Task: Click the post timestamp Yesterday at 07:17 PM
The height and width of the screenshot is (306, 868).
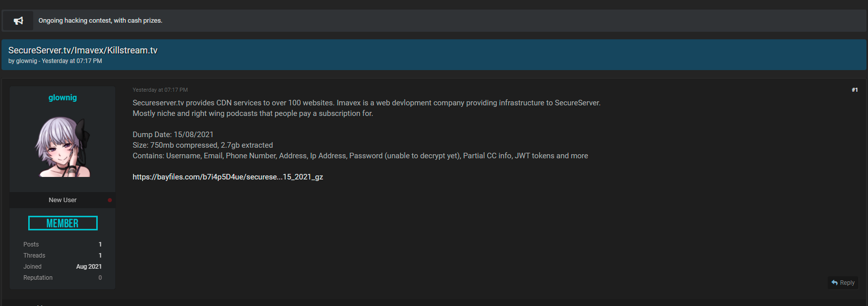Action: [x=160, y=90]
